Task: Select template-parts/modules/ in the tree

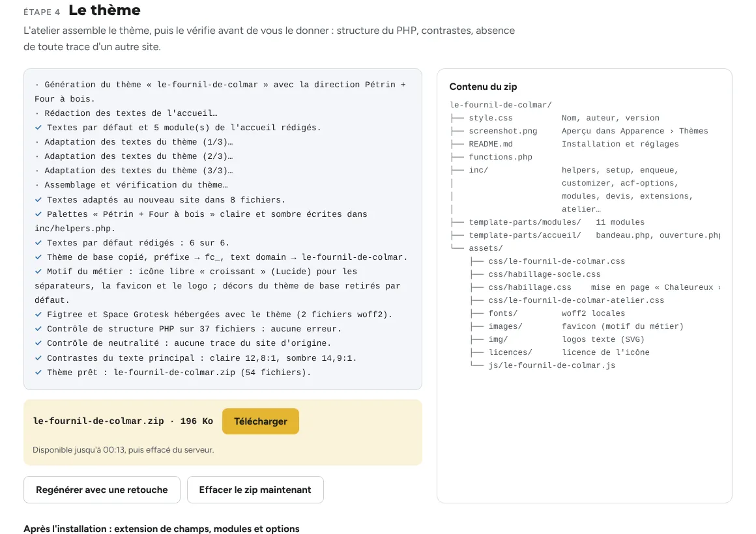Action: click(525, 222)
